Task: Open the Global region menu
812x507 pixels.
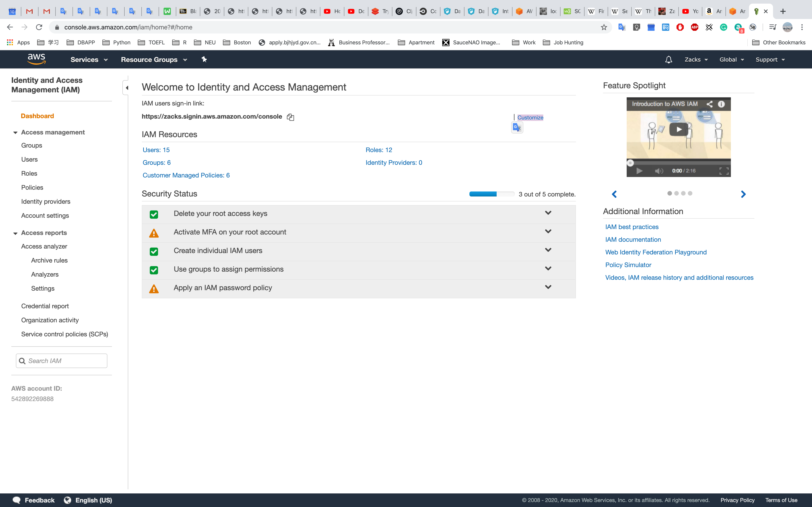Action: tap(732, 60)
